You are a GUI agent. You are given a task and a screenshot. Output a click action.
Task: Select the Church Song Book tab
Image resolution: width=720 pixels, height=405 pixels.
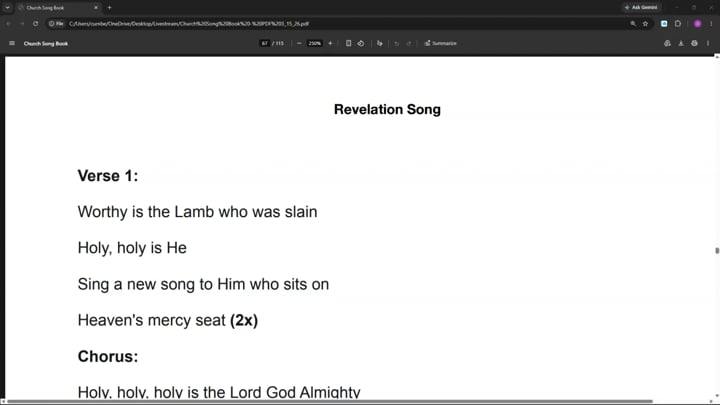tap(57, 8)
